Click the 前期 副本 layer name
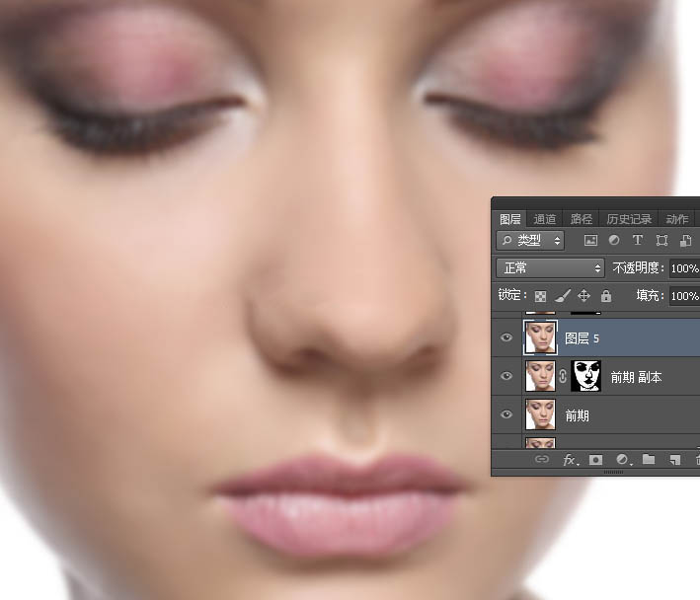Screen dimensions: 700x600 tap(636, 377)
